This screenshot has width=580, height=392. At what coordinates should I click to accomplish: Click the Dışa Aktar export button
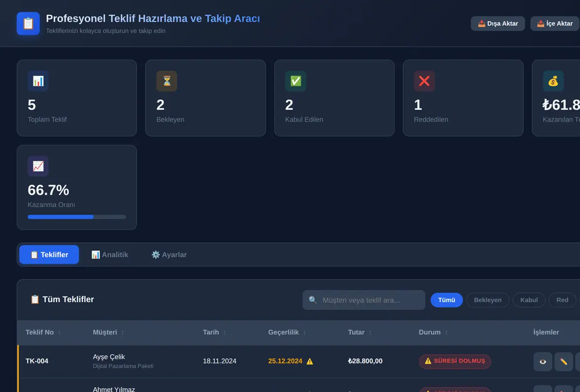[498, 23]
